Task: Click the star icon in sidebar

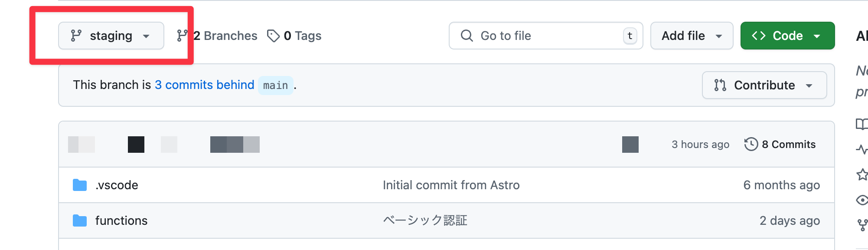Action: click(862, 174)
